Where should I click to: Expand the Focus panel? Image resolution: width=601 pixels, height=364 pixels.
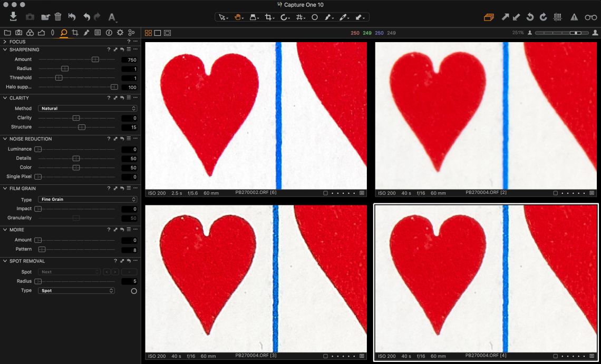click(x=5, y=42)
